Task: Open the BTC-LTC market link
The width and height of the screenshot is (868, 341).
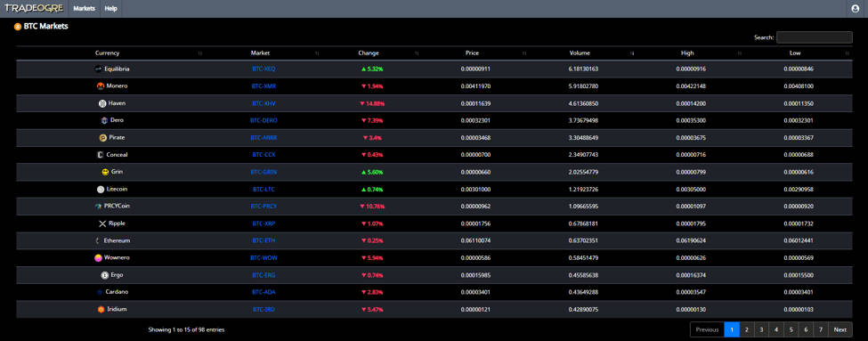Action: click(x=264, y=190)
